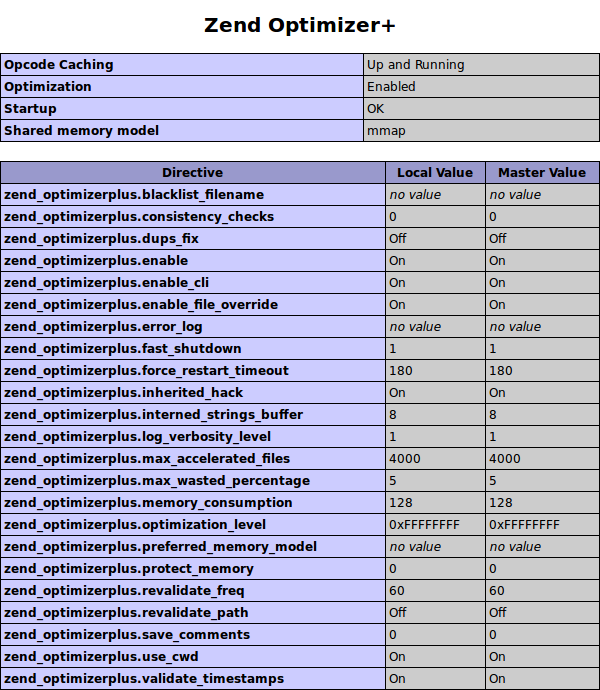Select the zend_optimizerplus.log_verbosity_level directive name
This screenshot has height=690, width=600.
click(x=137, y=437)
